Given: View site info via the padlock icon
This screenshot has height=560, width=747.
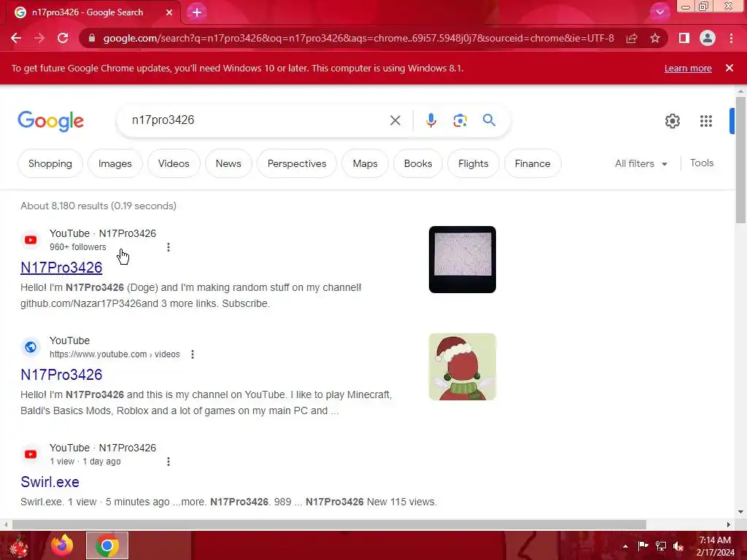Looking at the screenshot, I should click(x=92, y=38).
